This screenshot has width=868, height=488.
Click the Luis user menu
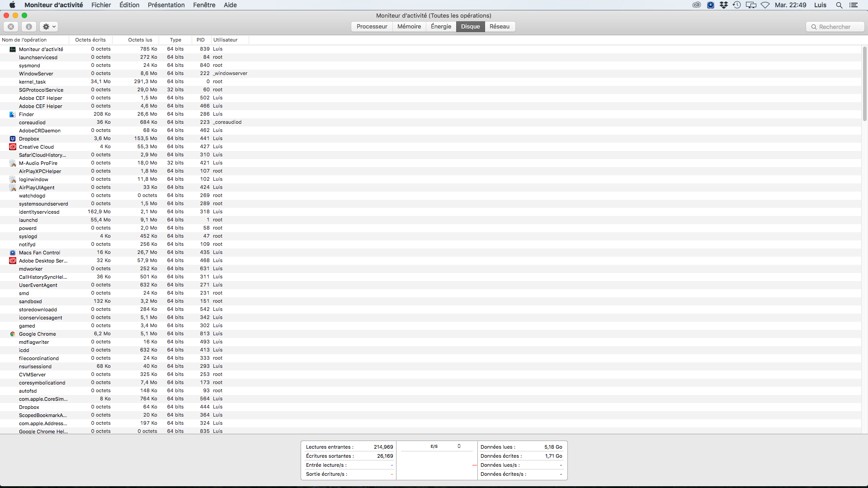(820, 5)
